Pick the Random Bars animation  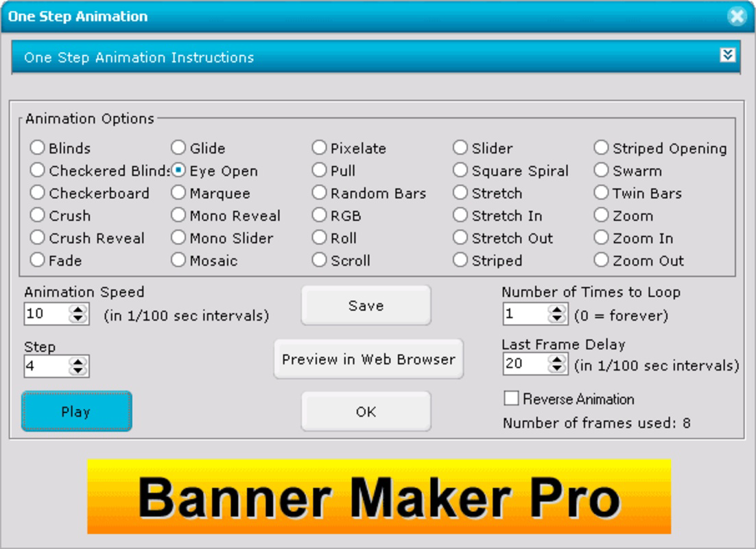point(319,194)
